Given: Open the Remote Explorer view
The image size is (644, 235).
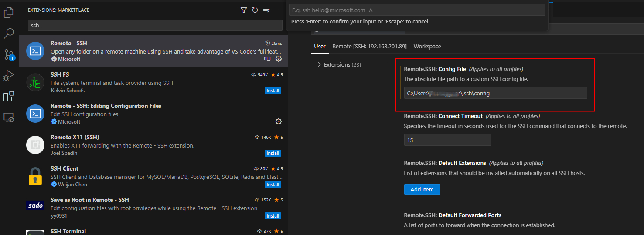Looking at the screenshot, I should [x=9, y=117].
